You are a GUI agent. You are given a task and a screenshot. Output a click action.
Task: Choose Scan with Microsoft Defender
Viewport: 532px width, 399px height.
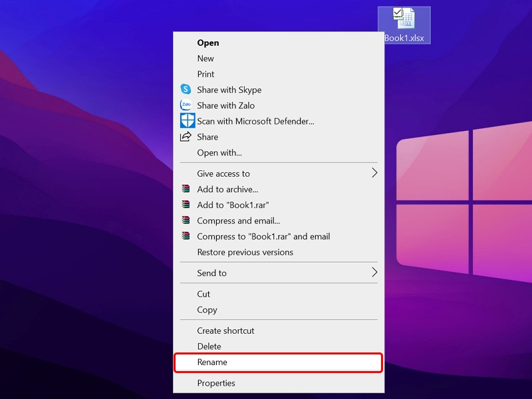point(279,121)
